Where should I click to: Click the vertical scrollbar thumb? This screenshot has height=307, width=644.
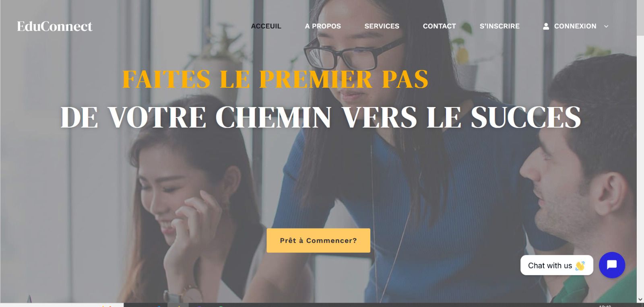[x=640, y=18]
